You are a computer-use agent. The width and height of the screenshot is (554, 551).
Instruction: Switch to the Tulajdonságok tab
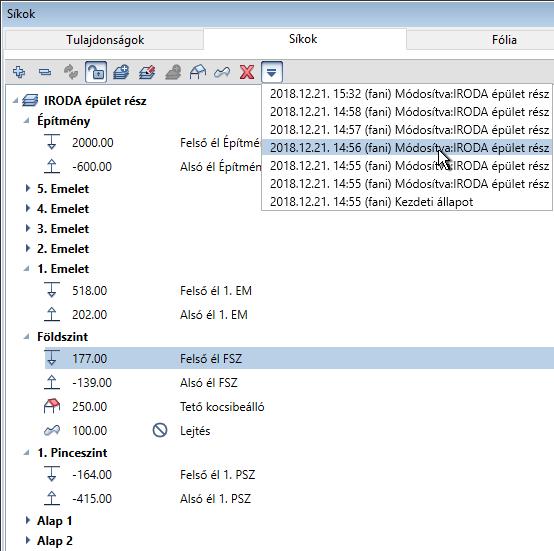coord(105,40)
